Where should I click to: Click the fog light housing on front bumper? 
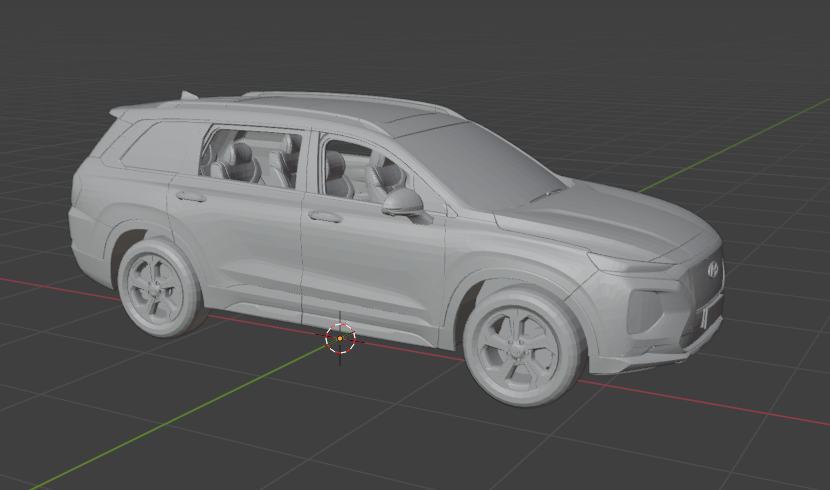[644, 312]
